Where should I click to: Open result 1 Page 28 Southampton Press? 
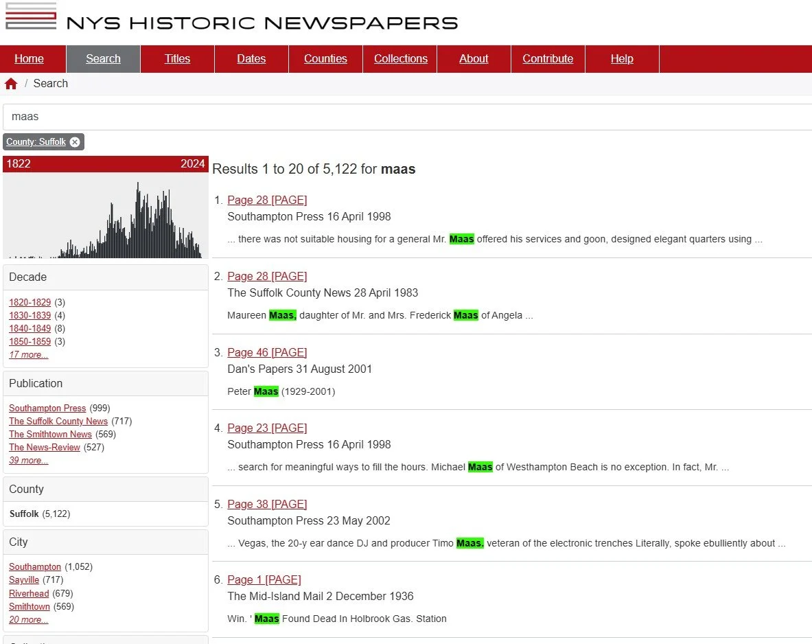267,200
